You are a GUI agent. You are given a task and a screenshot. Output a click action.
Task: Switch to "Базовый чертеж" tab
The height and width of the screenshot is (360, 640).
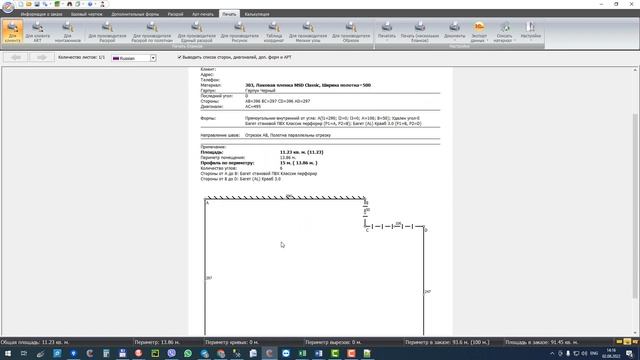click(x=87, y=14)
